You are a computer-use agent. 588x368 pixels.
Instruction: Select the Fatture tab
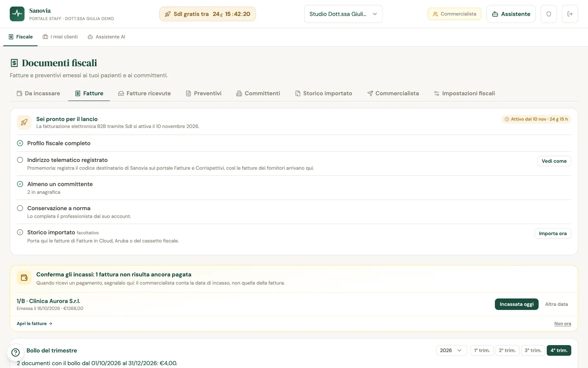pos(89,93)
